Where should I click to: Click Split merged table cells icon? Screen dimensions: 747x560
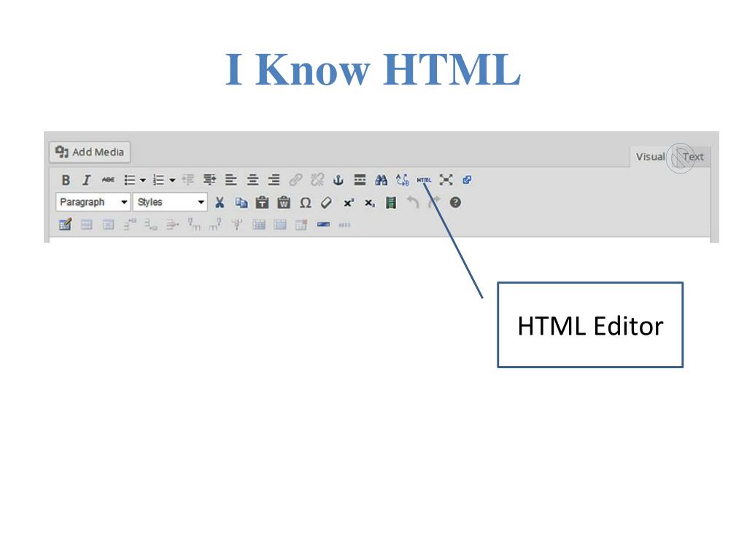[259, 225]
